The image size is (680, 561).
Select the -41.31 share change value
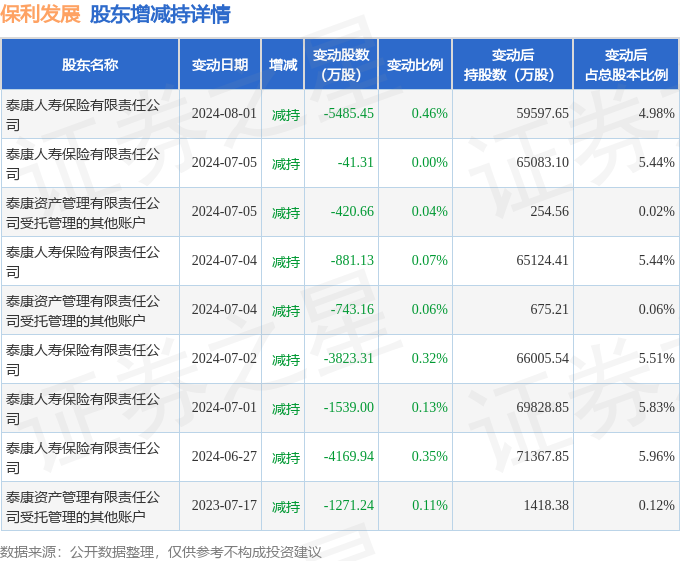(356, 163)
